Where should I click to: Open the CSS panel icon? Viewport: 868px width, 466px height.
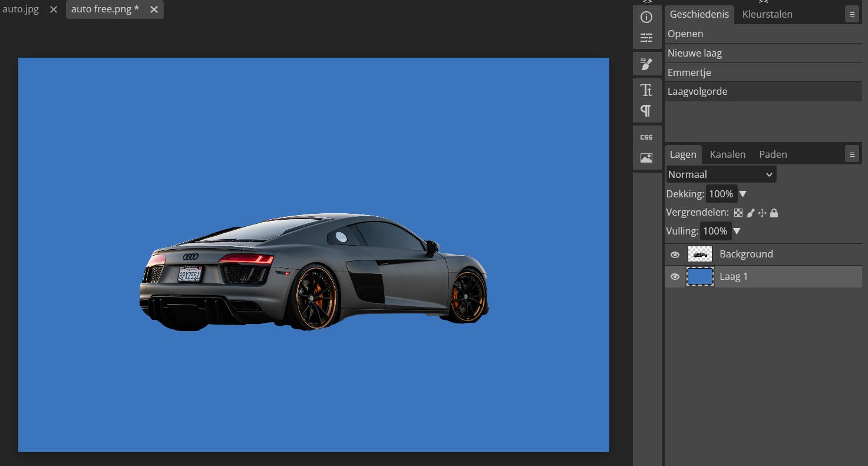(x=646, y=137)
